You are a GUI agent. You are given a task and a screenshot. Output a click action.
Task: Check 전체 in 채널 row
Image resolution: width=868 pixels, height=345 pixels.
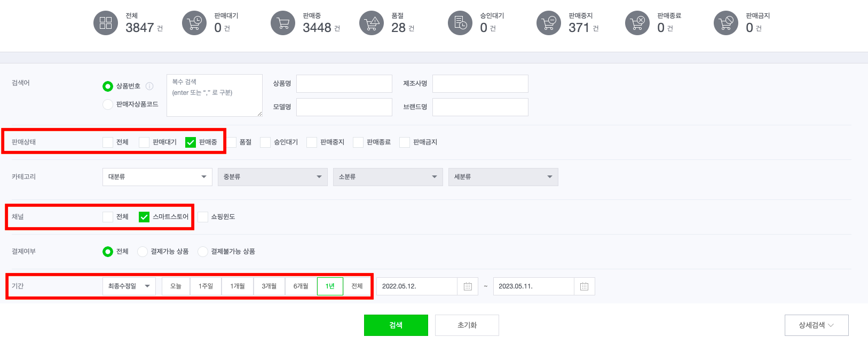click(108, 217)
